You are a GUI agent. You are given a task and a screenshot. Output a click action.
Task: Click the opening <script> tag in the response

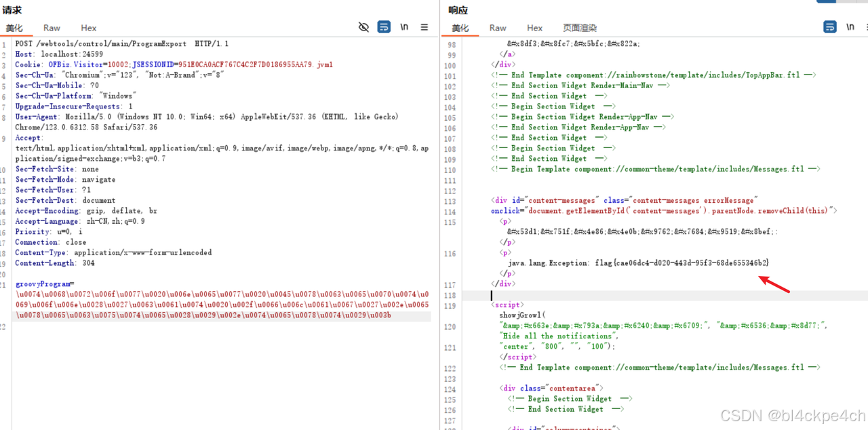(507, 305)
